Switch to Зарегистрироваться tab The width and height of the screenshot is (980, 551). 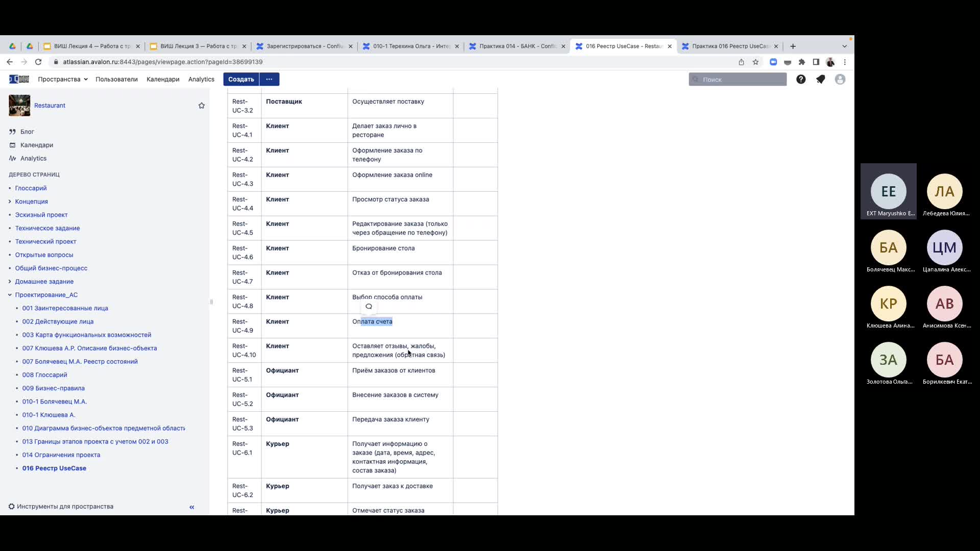[x=305, y=46]
